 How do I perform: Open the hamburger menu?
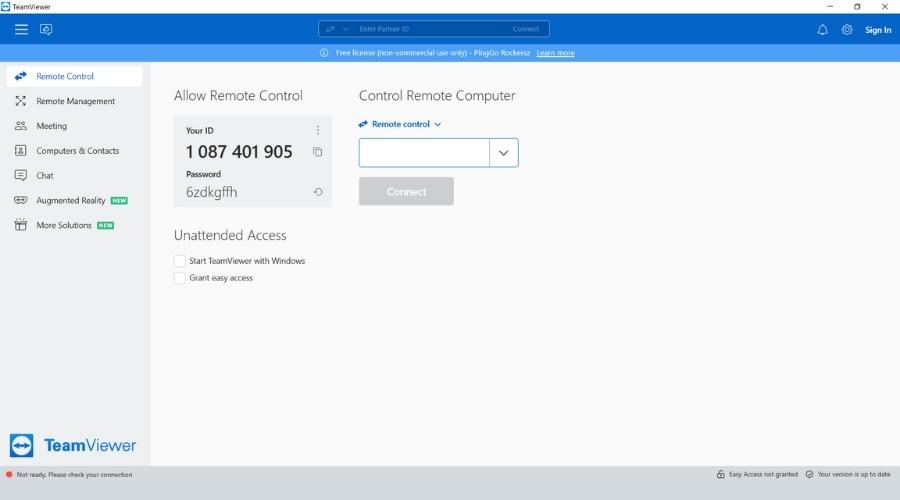click(x=21, y=29)
